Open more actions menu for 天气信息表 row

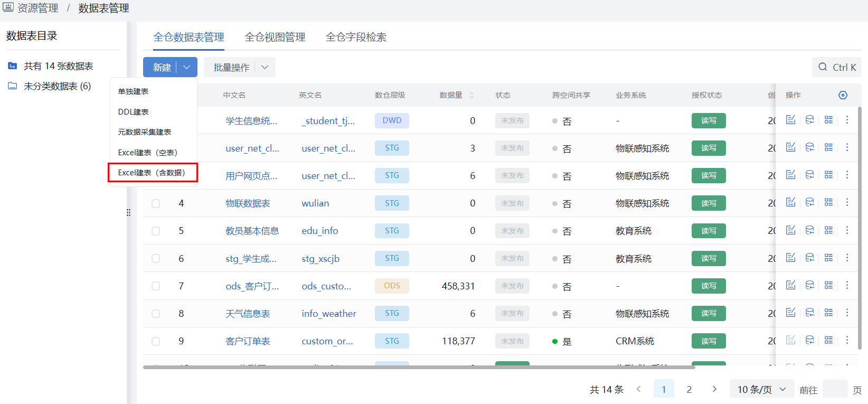[x=847, y=313]
